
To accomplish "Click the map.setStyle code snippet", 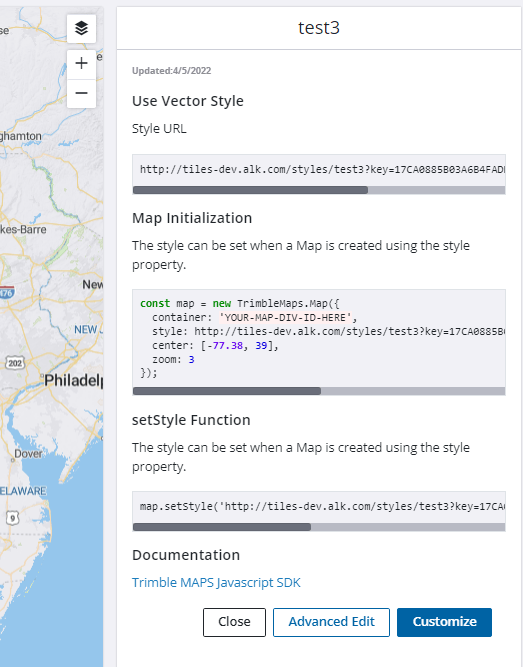I will [319, 507].
